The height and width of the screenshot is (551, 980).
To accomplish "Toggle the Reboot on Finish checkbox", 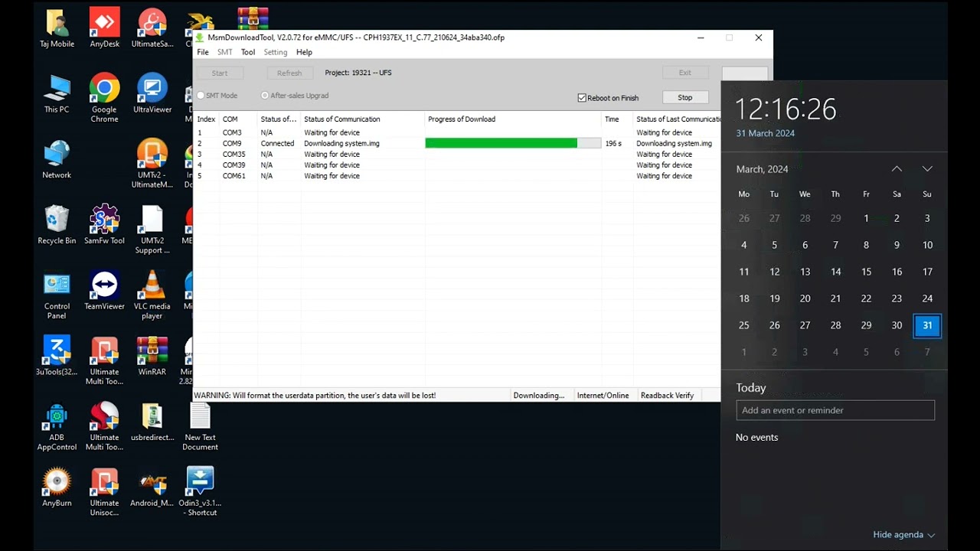I will [583, 98].
